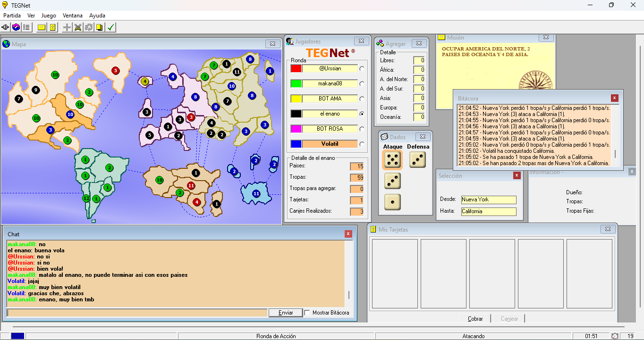The height and width of the screenshot is (340, 644).
Task: Open the Juego menu
Action: click(49, 16)
